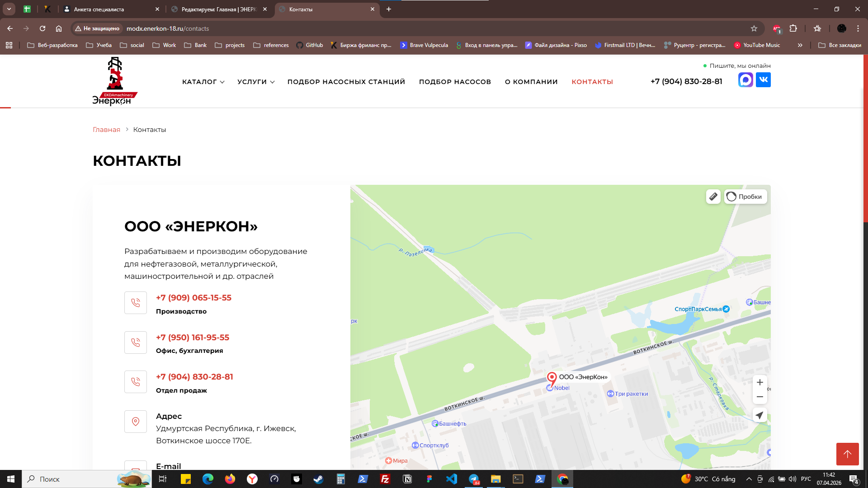Screen dimensions: 868x488
Task: Navigate back in browser history
Action: 10,28
